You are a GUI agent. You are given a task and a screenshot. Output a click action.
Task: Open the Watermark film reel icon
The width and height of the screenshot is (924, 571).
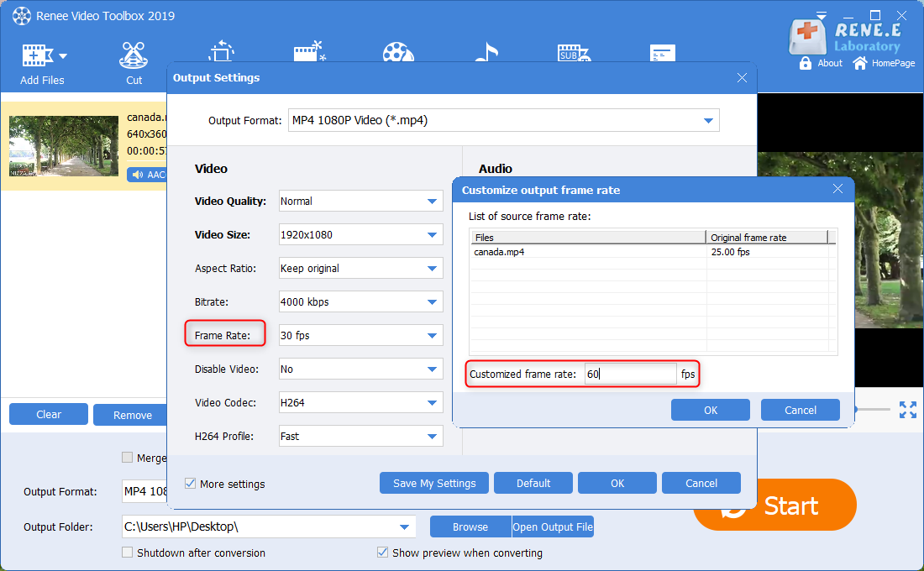point(398,52)
